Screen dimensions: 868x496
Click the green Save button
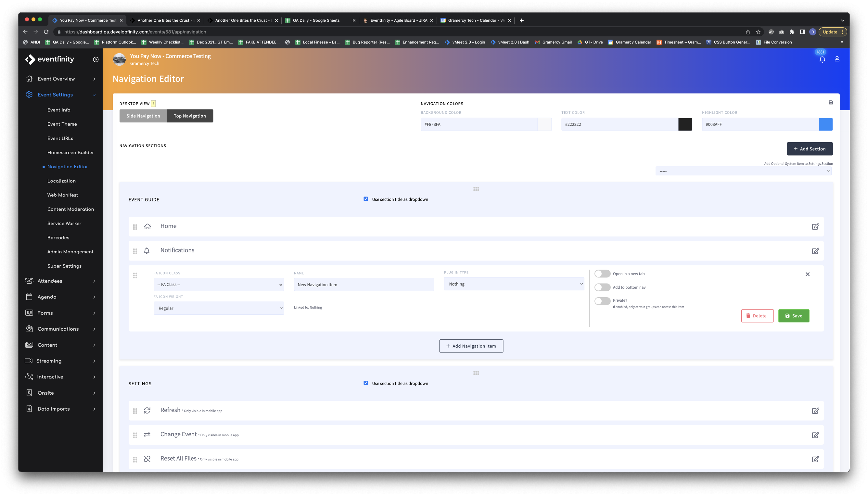pyautogui.click(x=793, y=316)
